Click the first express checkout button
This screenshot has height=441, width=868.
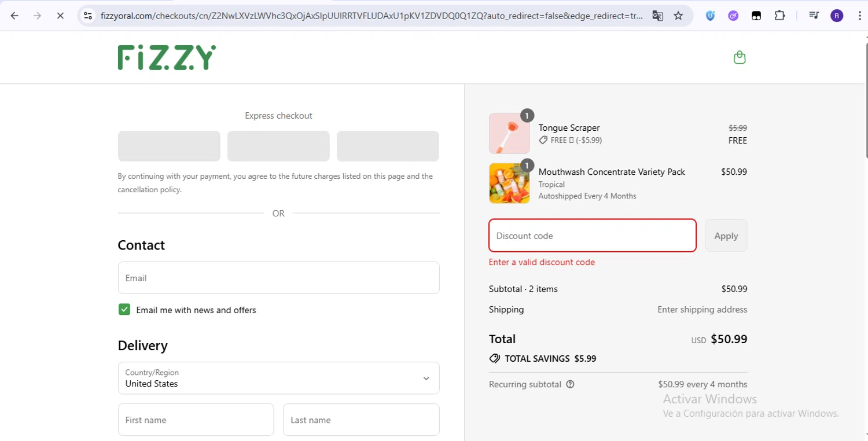pos(169,146)
